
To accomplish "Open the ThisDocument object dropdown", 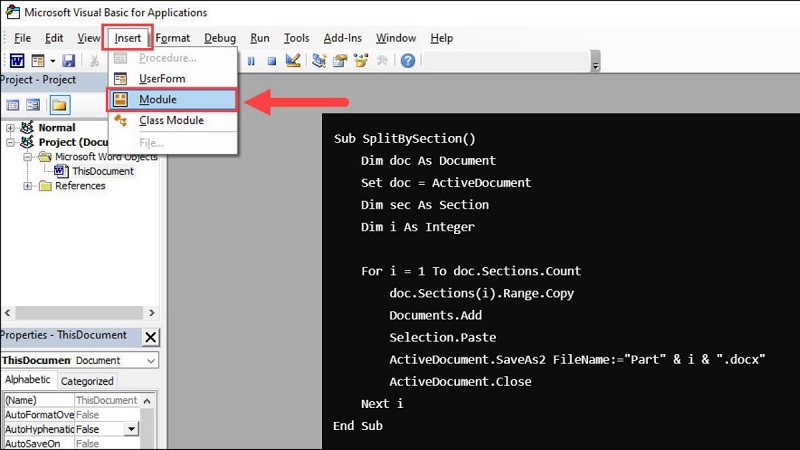I will (151, 360).
